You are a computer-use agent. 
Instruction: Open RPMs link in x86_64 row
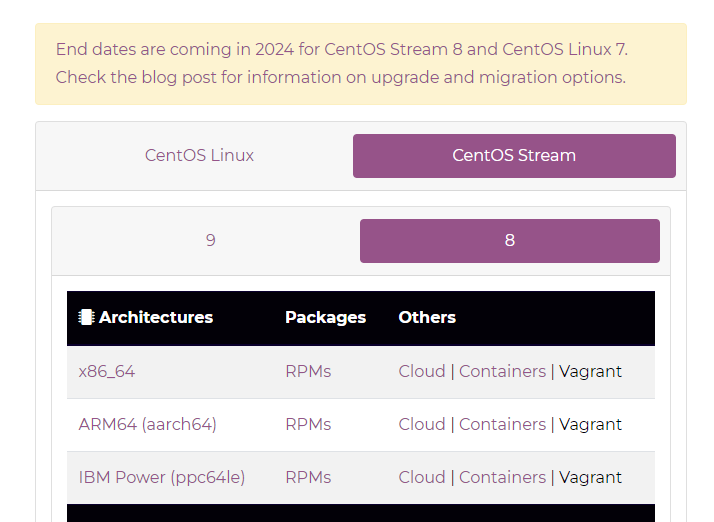point(308,372)
